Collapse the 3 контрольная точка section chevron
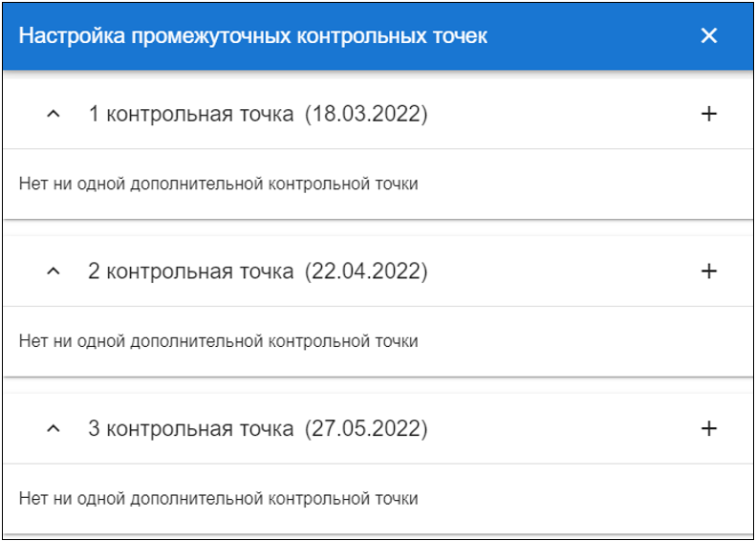 [54, 429]
